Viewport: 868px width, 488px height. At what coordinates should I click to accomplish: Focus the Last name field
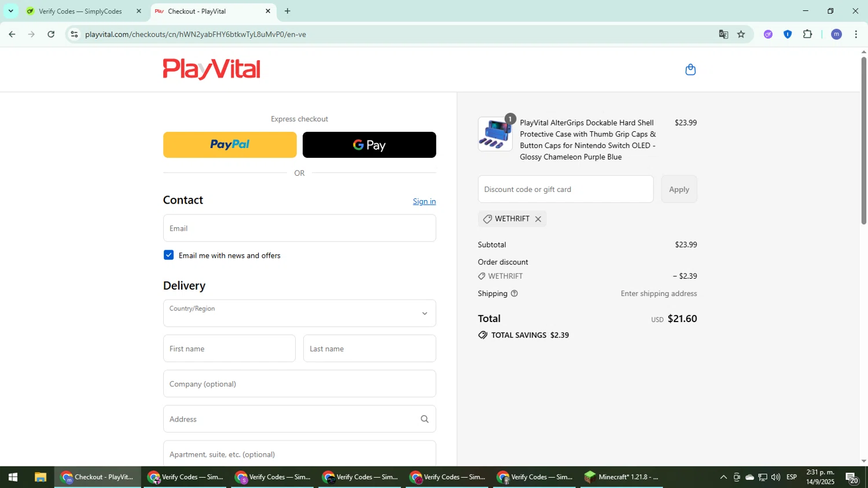[x=369, y=349]
